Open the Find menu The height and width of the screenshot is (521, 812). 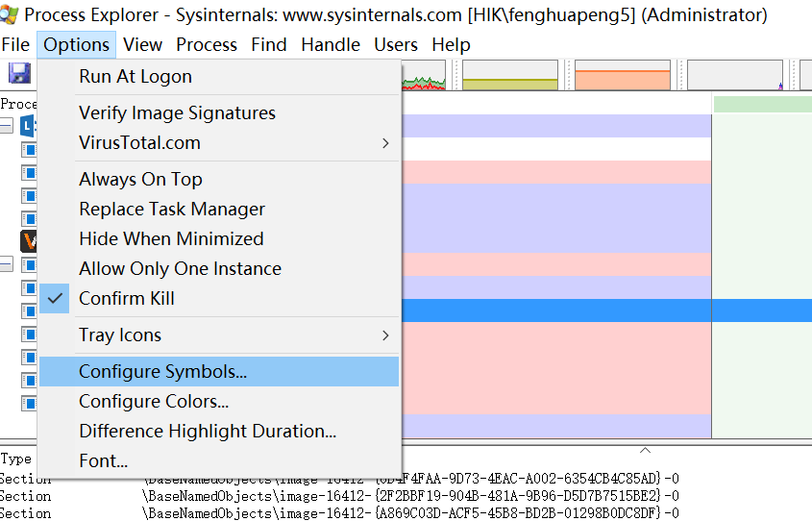pyautogui.click(x=269, y=44)
